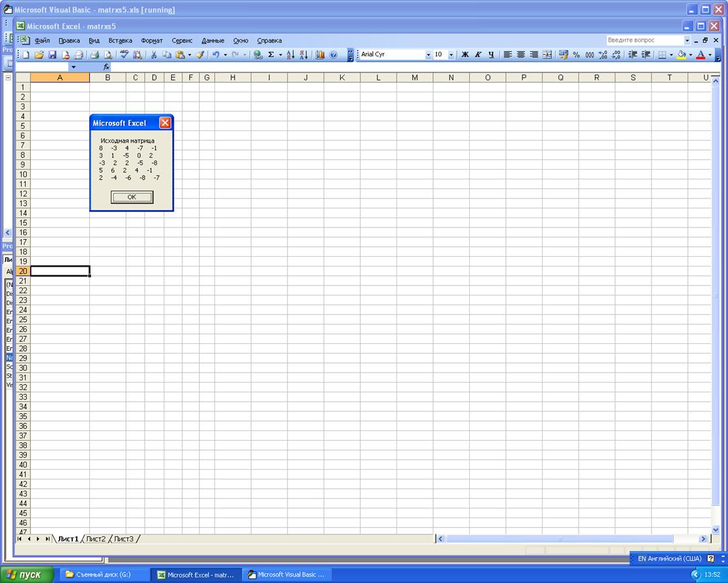The width and height of the screenshot is (728, 583).
Task: Increase decimal places
Action: [603, 55]
